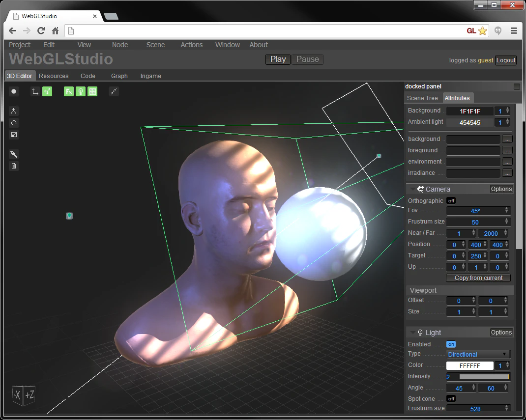Select the scale tool in the left sidebar
The image size is (526, 420).
[x=14, y=135]
